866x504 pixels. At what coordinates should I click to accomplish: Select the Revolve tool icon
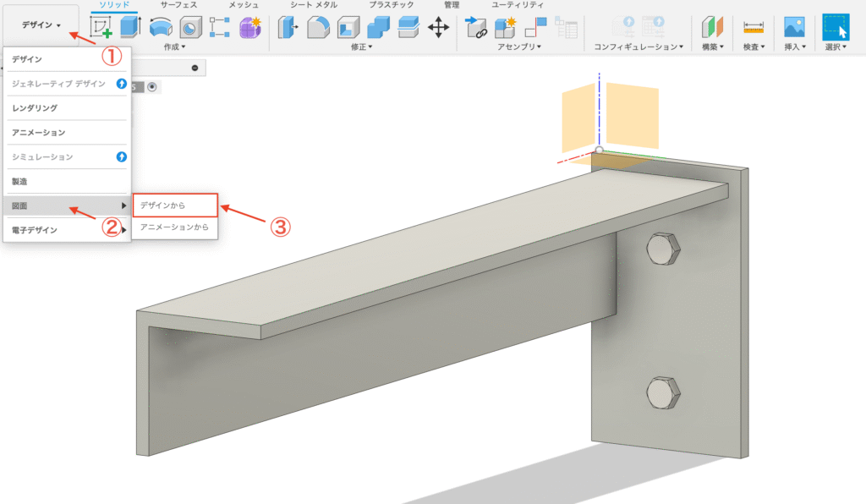pos(159,25)
